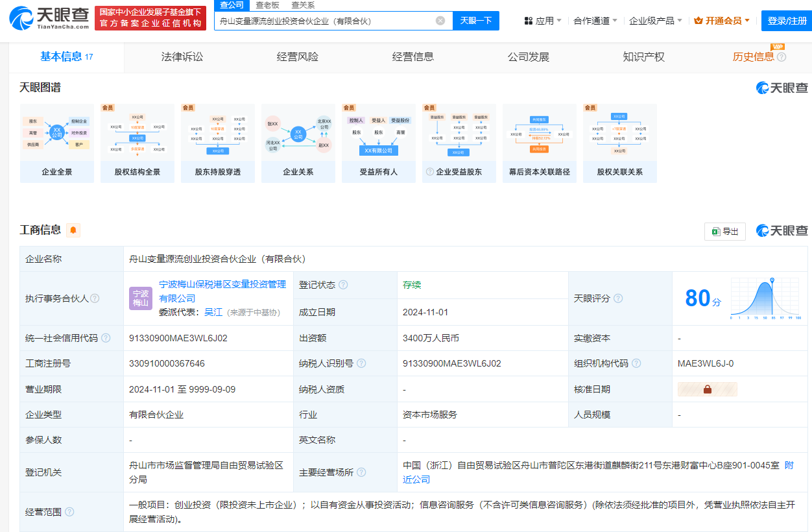Click the help icon next to 天眼评分
Viewport: 812px width, 532px height.
[x=618, y=298]
